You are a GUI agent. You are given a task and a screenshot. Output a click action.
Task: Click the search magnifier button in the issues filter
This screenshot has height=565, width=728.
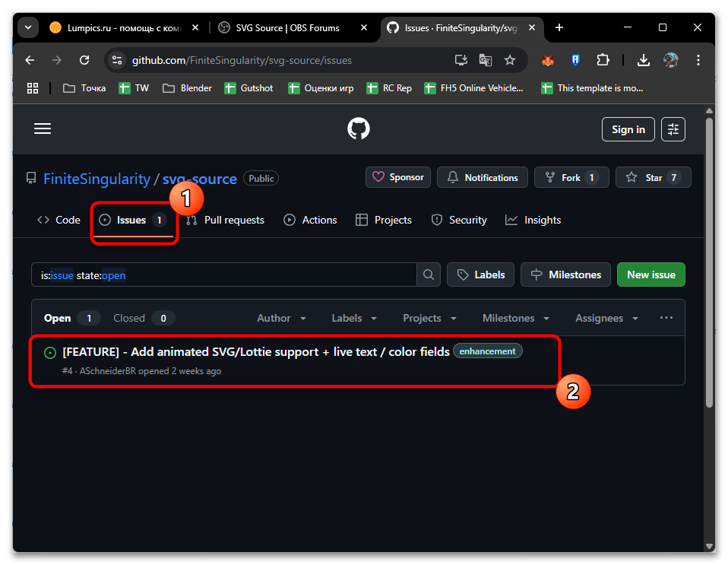tap(429, 275)
